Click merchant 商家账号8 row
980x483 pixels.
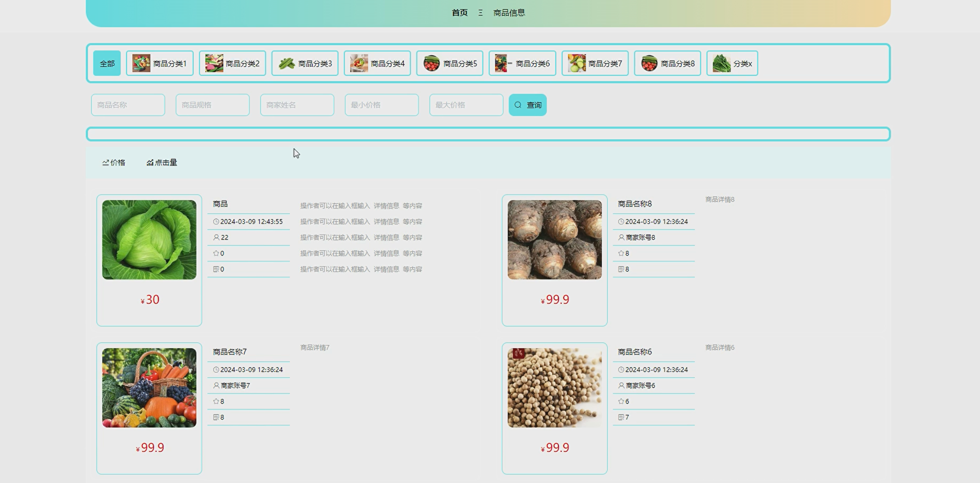click(654, 238)
